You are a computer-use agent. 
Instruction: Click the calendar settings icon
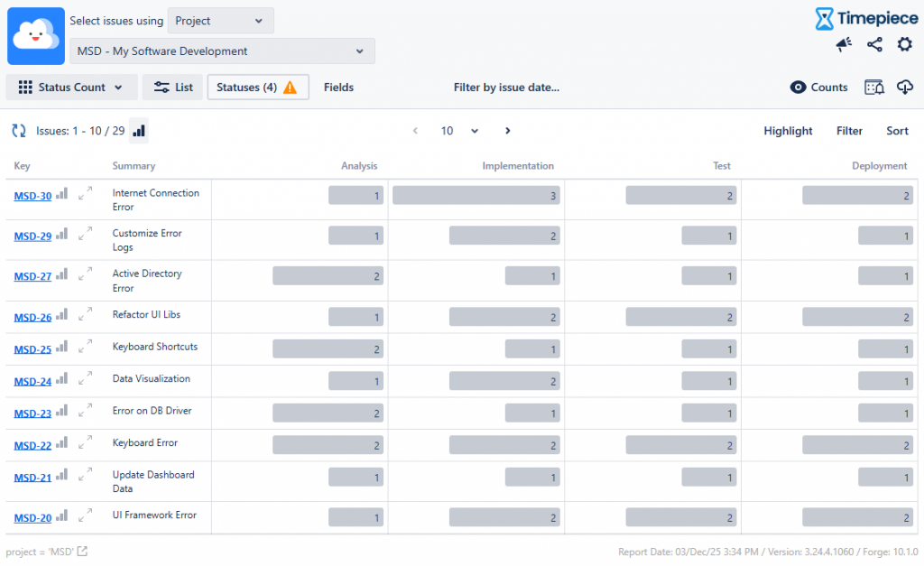pyautogui.click(x=874, y=88)
